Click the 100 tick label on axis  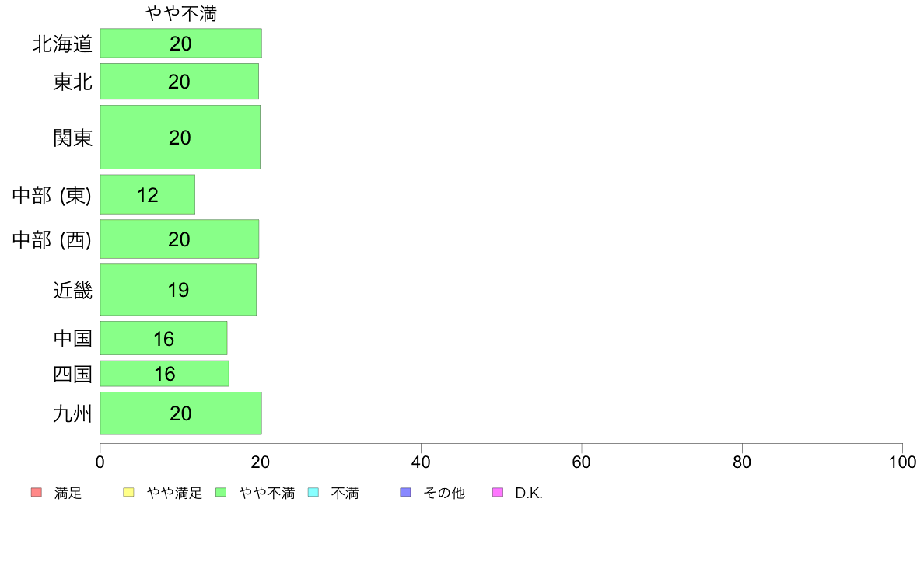point(902,462)
